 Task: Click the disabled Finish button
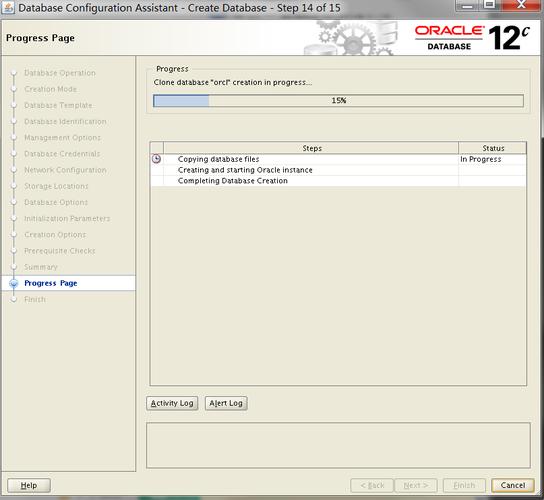(x=464, y=485)
